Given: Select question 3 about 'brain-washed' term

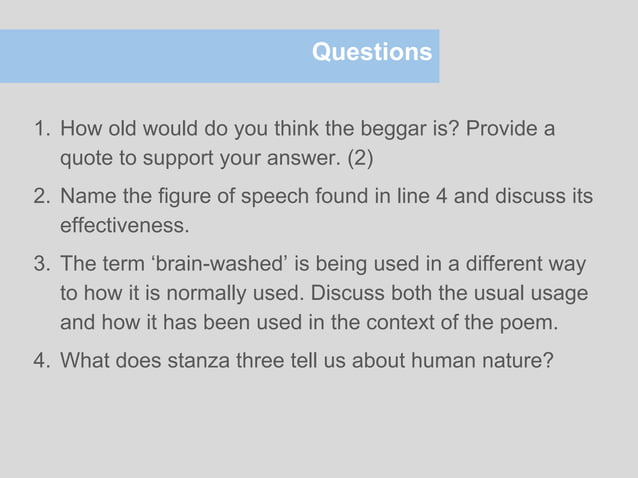Looking at the screenshot, I should tap(311, 293).
